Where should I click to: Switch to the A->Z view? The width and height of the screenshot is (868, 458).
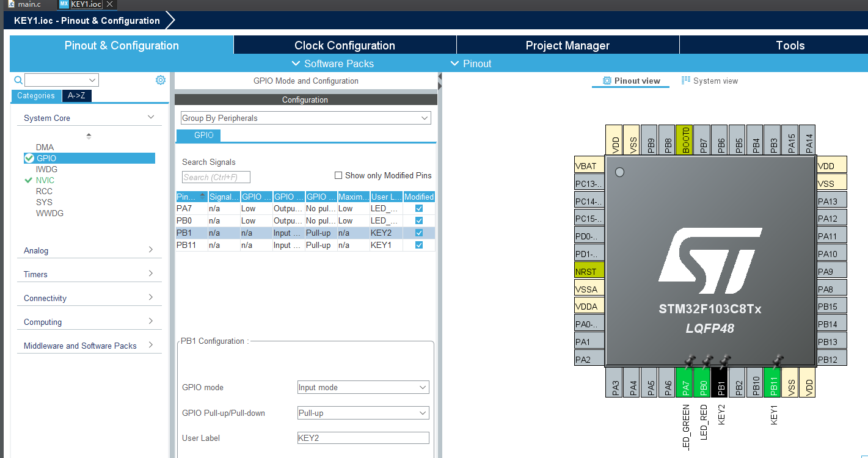tap(76, 96)
